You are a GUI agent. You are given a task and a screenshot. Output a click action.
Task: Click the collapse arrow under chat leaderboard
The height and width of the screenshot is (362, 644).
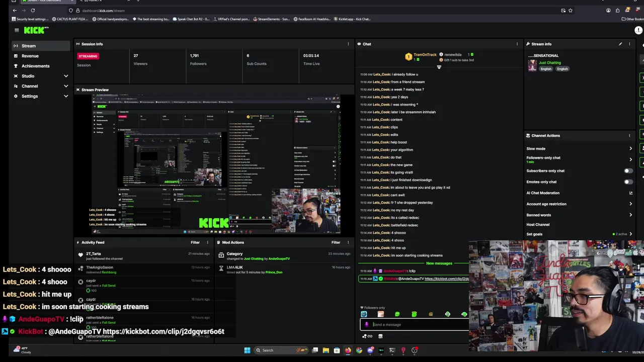point(439,67)
